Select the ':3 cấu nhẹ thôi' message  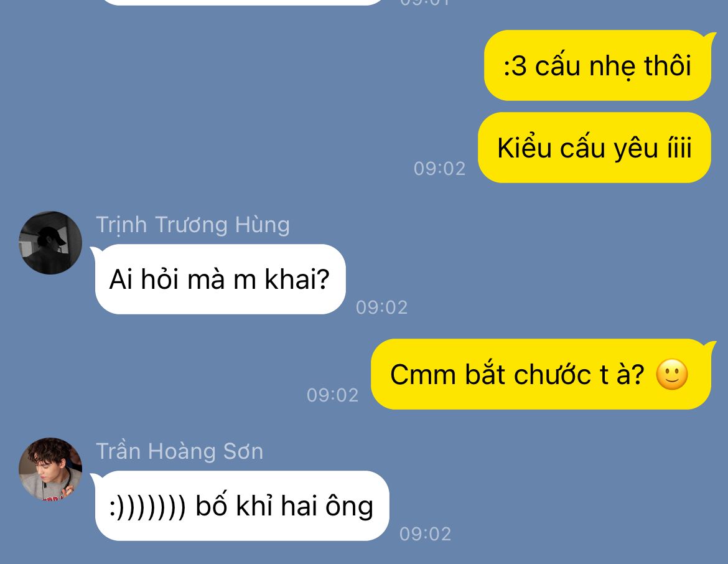(x=597, y=65)
